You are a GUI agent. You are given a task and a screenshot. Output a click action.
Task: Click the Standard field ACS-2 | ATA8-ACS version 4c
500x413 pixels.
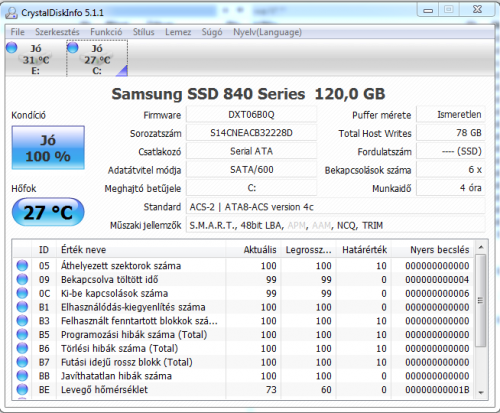[335, 207]
